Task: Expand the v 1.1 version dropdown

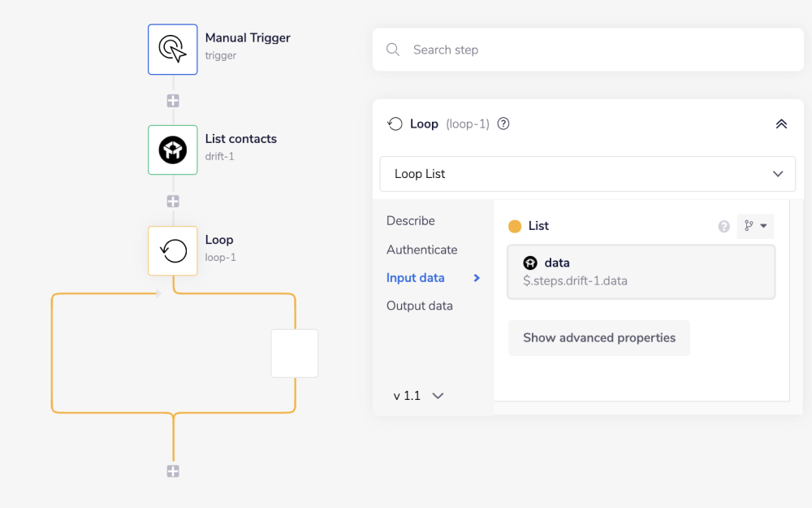Action: (418, 396)
